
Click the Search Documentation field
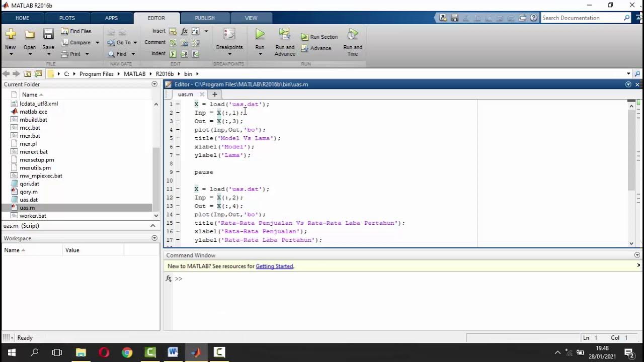(582, 18)
